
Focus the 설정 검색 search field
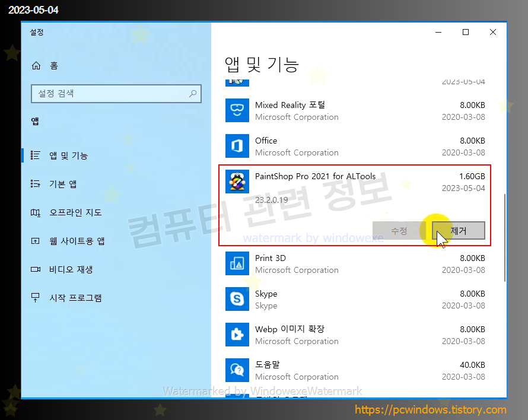coord(116,93)
